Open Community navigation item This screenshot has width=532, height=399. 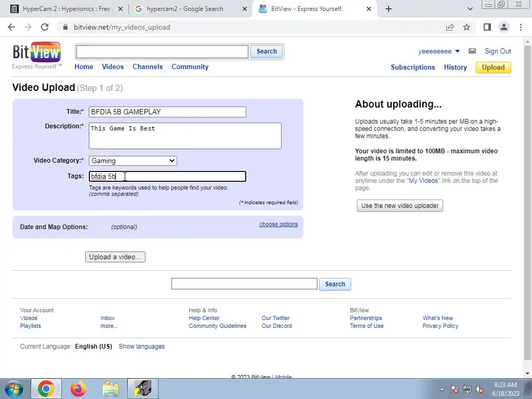pyautogui.click(x=190, y=67)
